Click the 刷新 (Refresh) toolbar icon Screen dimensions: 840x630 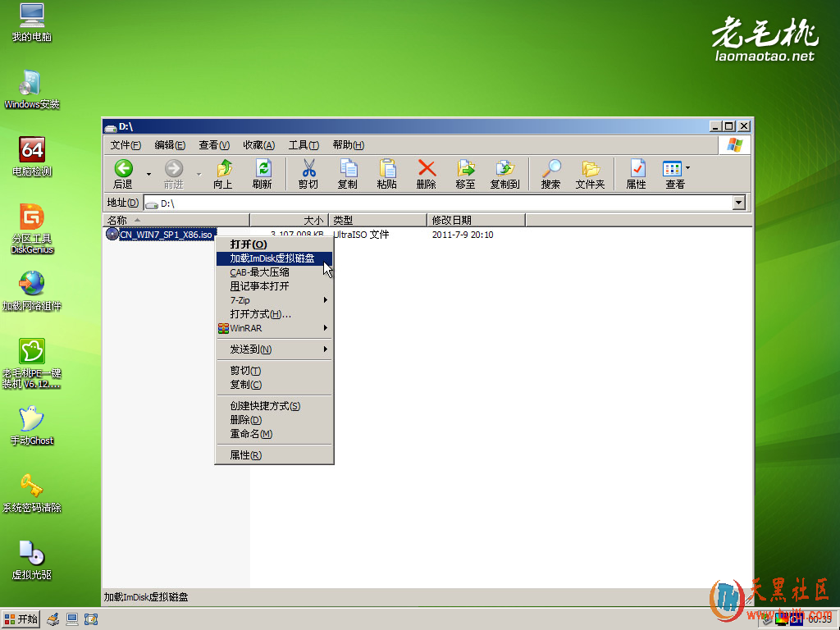pos(262,169)
